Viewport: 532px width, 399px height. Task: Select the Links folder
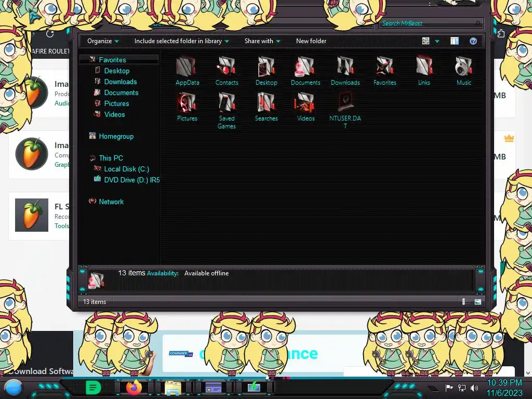[424, 71]
